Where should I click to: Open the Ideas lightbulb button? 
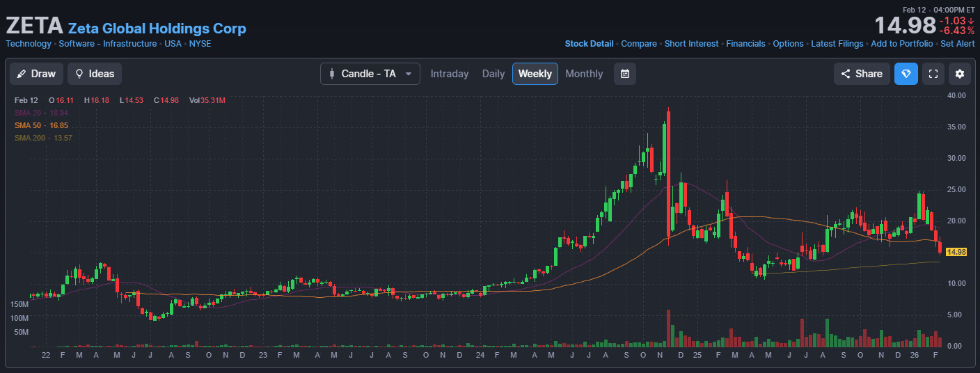[95, 74]
